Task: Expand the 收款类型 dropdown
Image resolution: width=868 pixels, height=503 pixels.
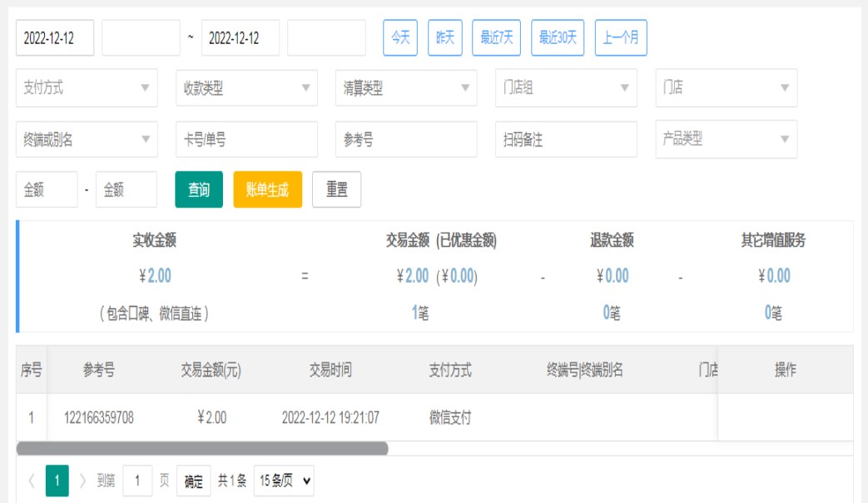Action: [246, 88]
